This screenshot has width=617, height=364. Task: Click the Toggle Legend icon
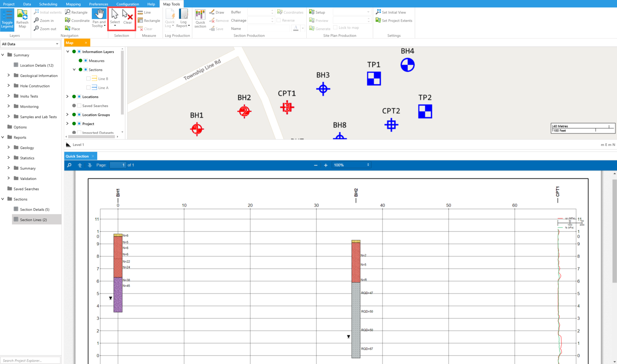pyautogui.click(x=7, y=19)
